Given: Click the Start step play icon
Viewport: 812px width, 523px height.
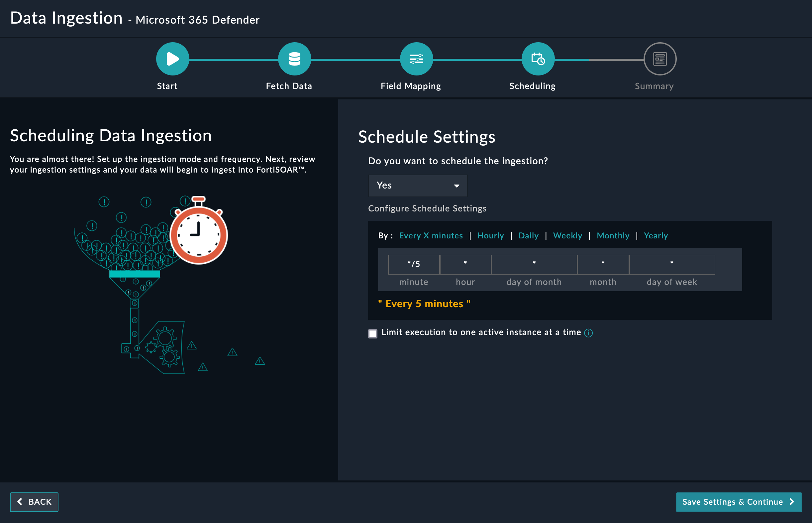Looking at the screenshot, I should click(x=172, y=59).
